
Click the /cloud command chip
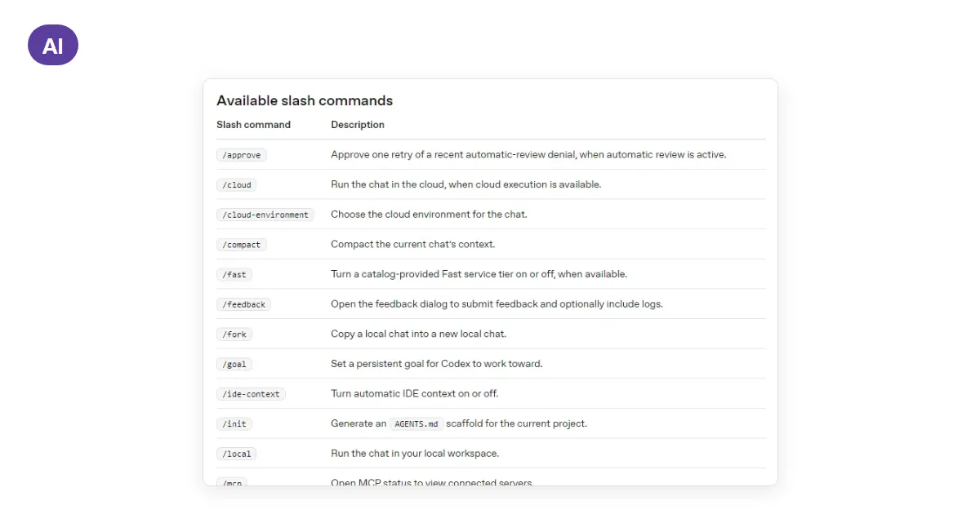pyautogui.click(x=237, y=184)
